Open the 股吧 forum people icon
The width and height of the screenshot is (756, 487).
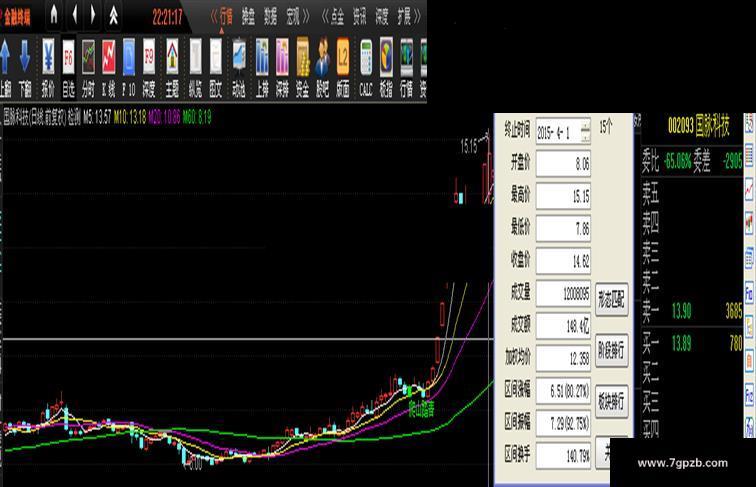(323, 57)
